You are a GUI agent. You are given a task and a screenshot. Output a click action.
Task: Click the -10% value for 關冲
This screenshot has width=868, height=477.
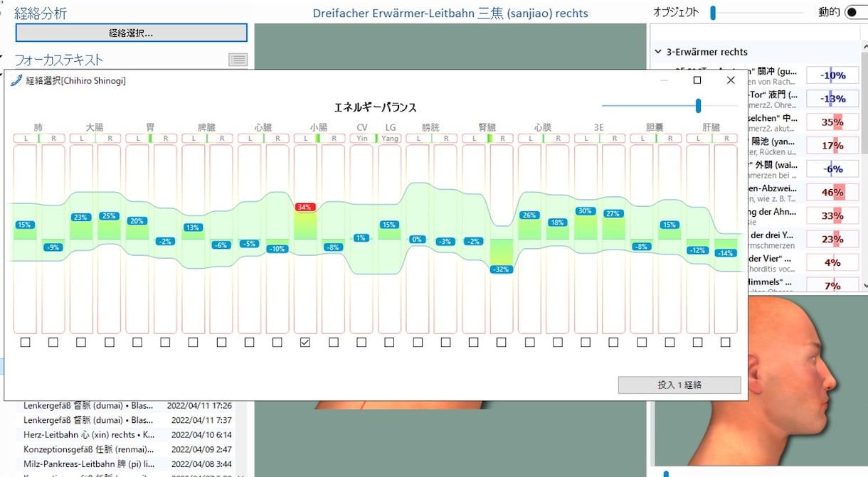pyautogui.click(x=832, y=75)
